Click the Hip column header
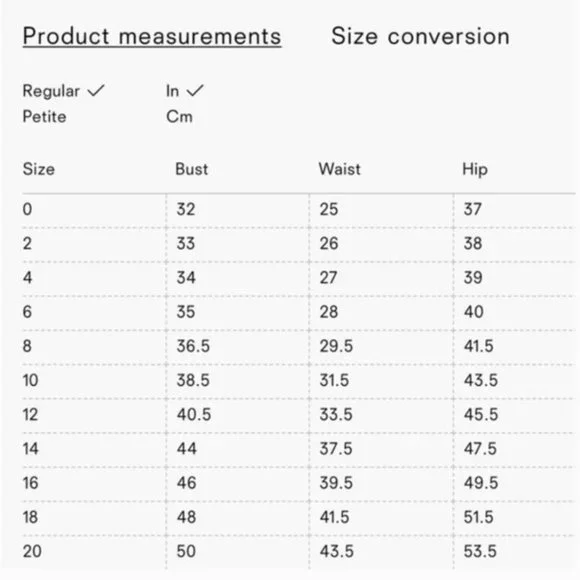Viewport: 580px width, 580px height. pos(475,169)
